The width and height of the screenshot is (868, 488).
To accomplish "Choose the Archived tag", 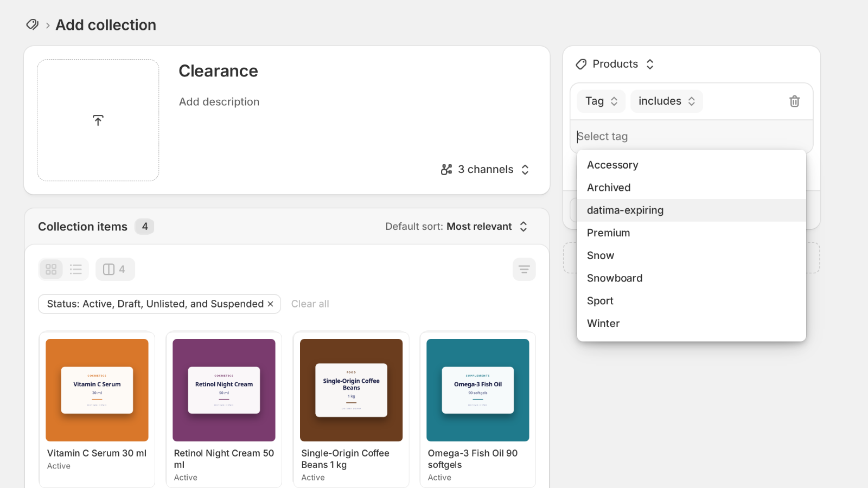I will click(691, 188).
